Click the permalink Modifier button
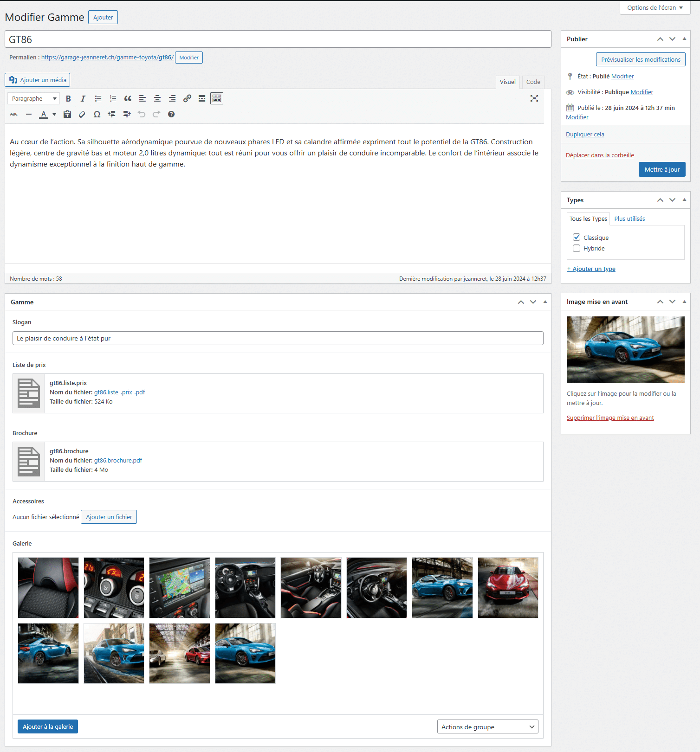700x752 pixels. click(x=189, y=58)
